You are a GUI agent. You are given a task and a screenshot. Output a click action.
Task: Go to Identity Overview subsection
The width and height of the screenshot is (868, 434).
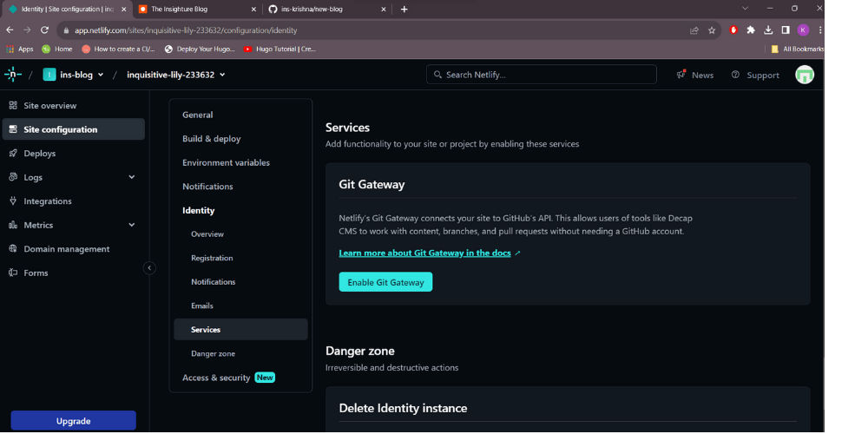pyautogui.click(x=207, y=234)
